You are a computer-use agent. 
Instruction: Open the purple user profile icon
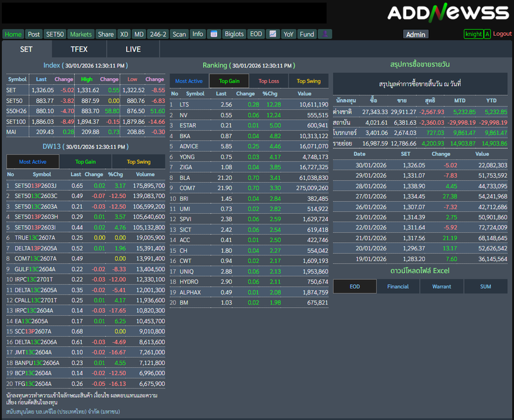click(x=325, y=34)
